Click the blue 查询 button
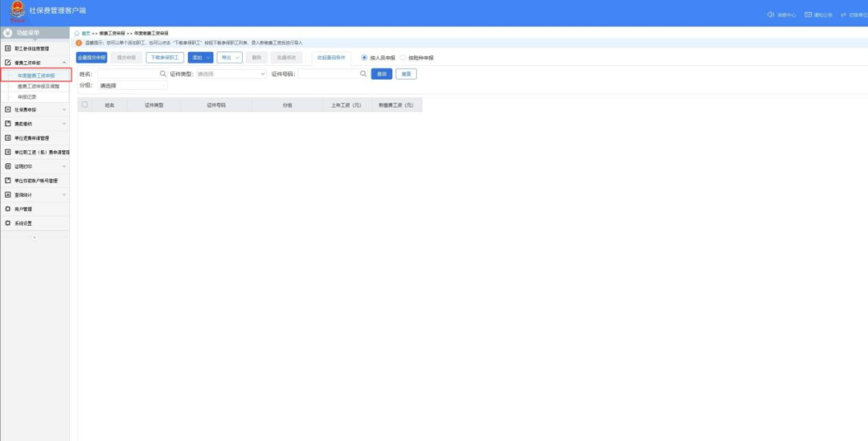The height and width of the screenshot is (441, 868). (x=381, y=74)
